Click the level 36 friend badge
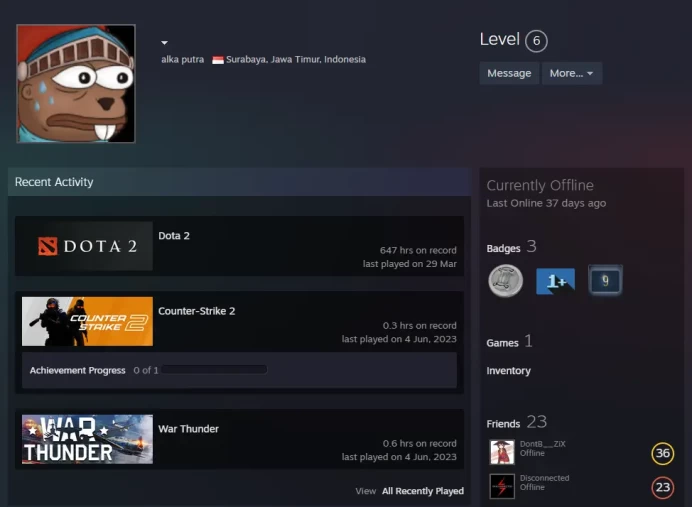 (x=663, y=453)
